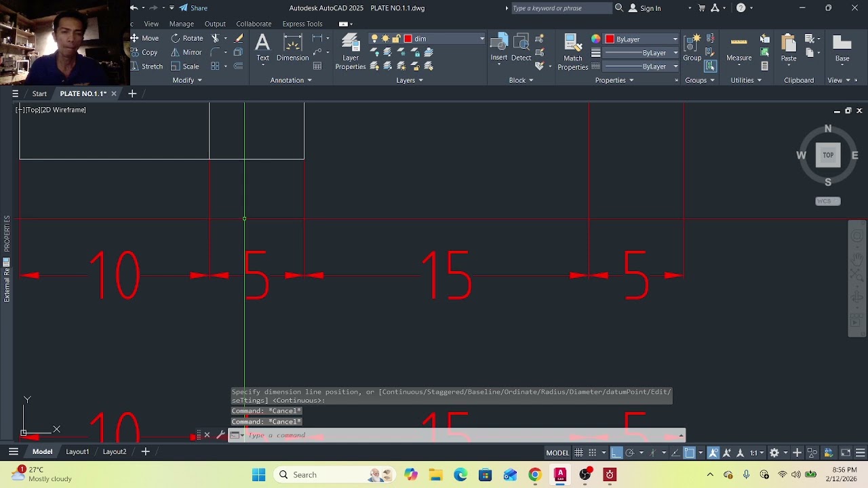This screenshot has width=868, height=488.
Task: Toggle the drawing grid display
Action: pos(578,453)
